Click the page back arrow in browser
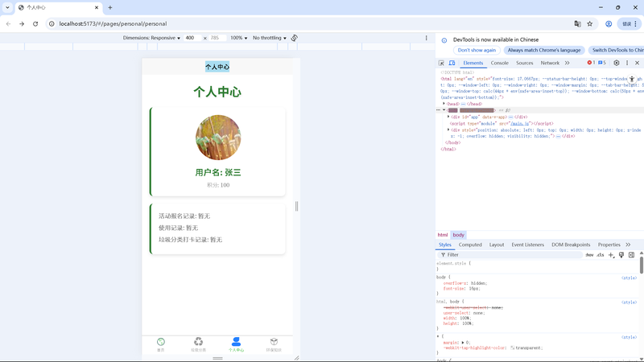The image size is (644, 362). click(x=9, y=24)
